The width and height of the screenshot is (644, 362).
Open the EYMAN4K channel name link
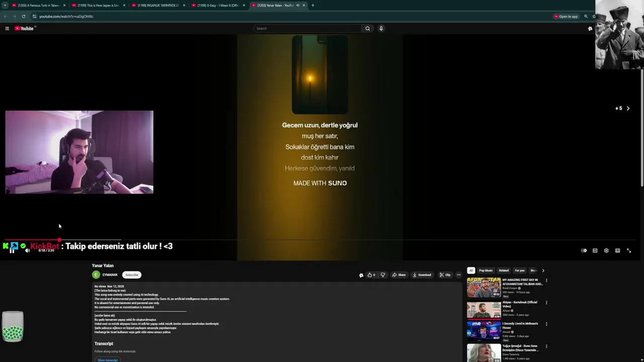click(110, 275)
